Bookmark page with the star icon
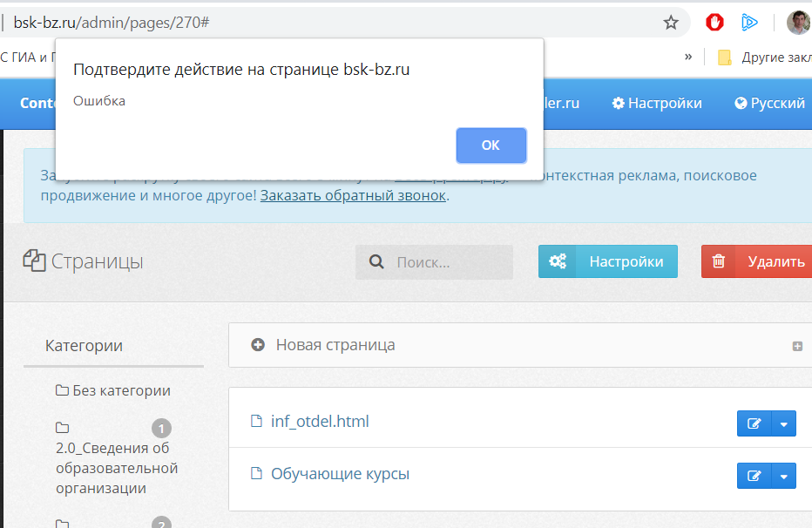The width and height of the screenshot is (812, 528). coord(671,22)
